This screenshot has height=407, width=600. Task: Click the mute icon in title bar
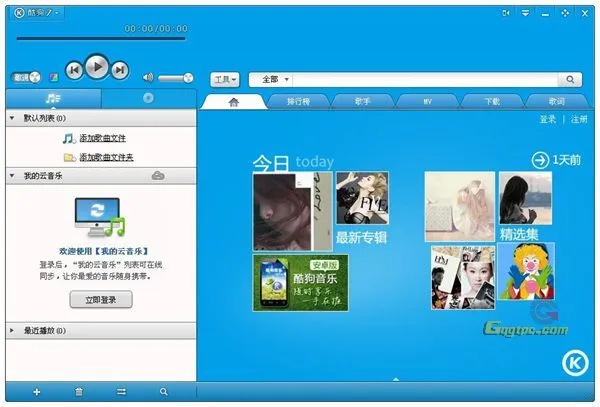tap(506, 13)
